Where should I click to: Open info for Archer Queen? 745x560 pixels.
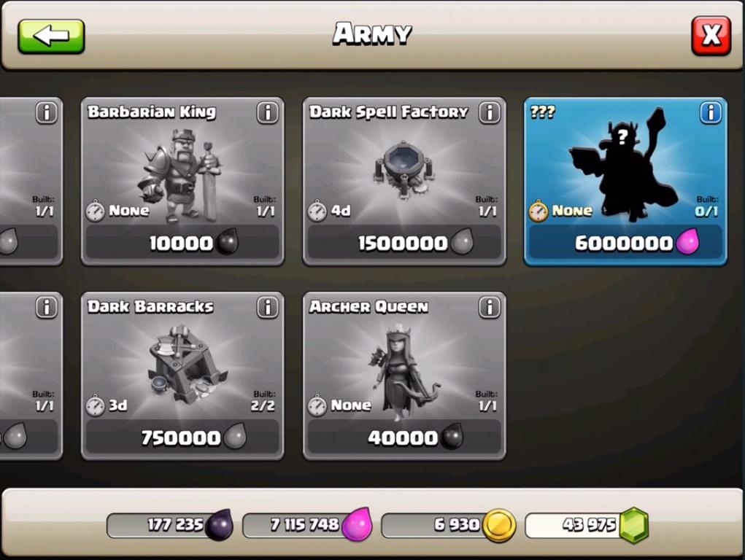click(x=490, y=307)
